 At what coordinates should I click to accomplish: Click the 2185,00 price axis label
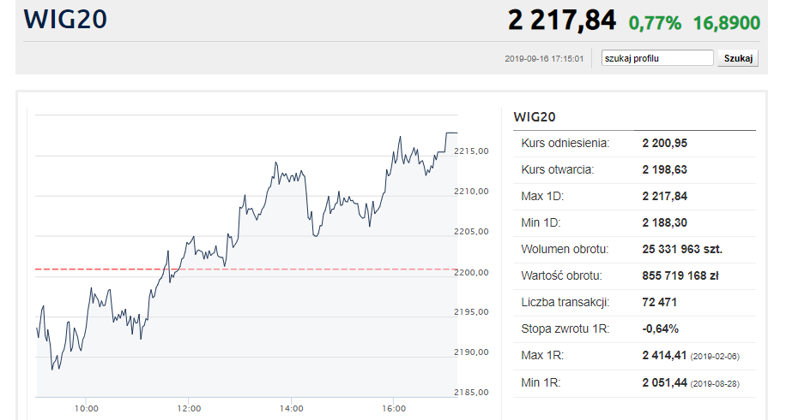coord(471,392)
